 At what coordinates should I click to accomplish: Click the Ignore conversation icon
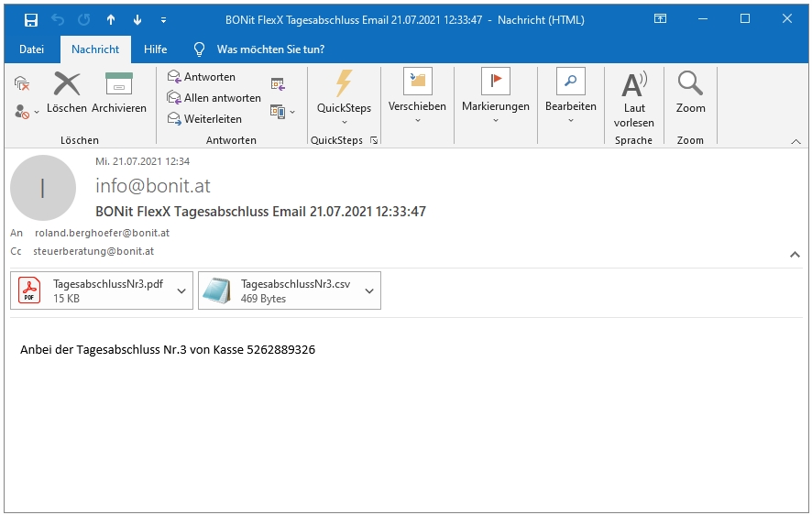point(22,83)
